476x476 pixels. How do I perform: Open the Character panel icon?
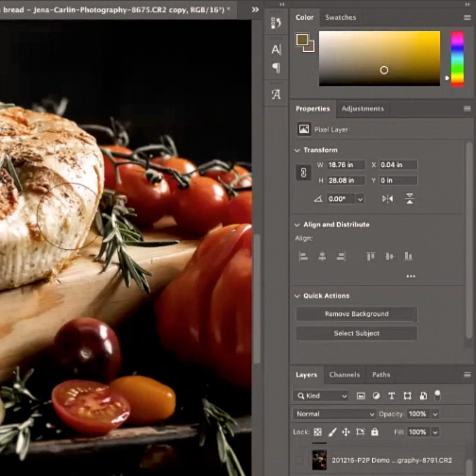tap(276, 50)
